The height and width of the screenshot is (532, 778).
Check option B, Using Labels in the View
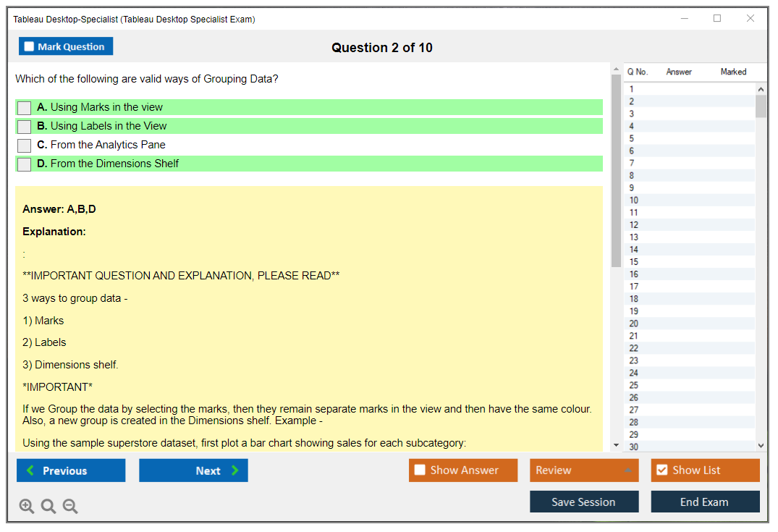coord(25,127)
